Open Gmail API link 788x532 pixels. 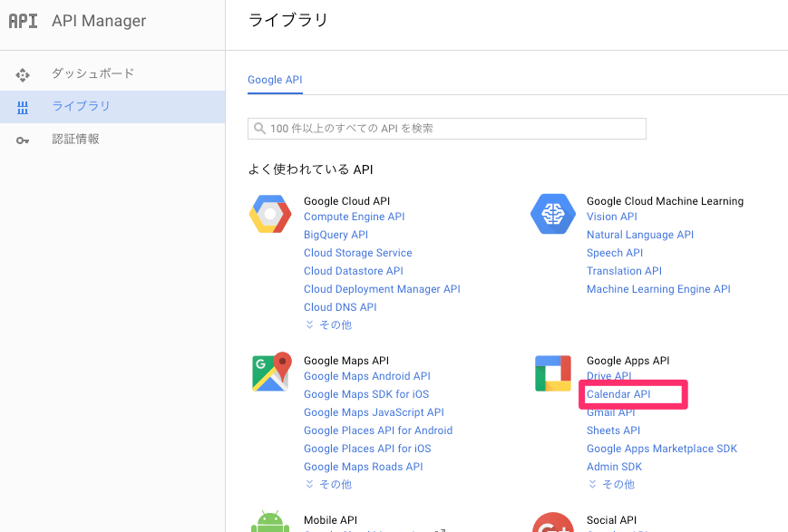point(611,412)
